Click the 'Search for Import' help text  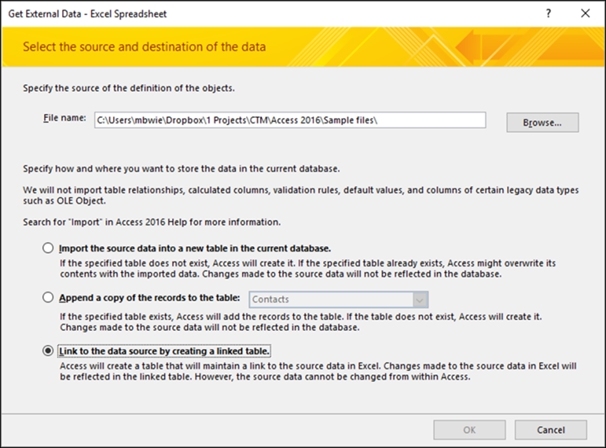(x=152, y=222)
